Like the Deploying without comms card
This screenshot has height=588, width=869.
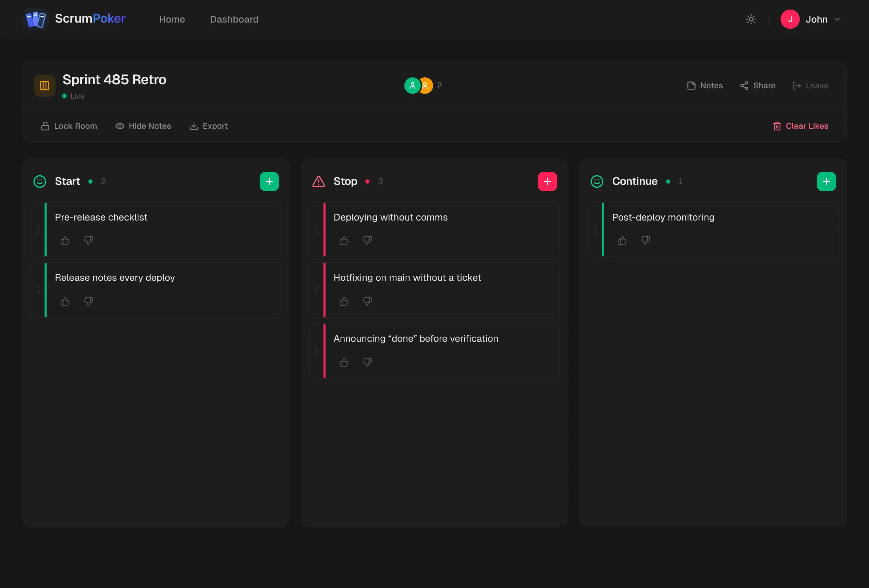point(344,240)
